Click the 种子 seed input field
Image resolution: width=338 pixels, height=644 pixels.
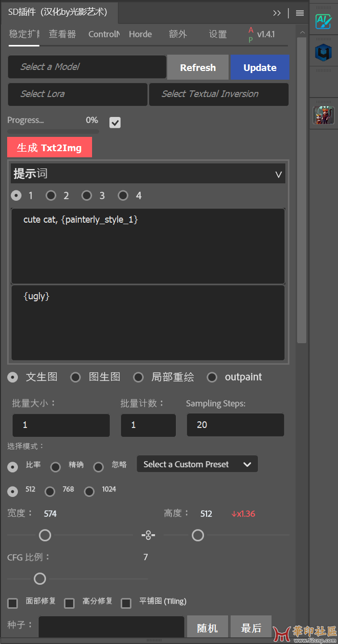[111, 627]
